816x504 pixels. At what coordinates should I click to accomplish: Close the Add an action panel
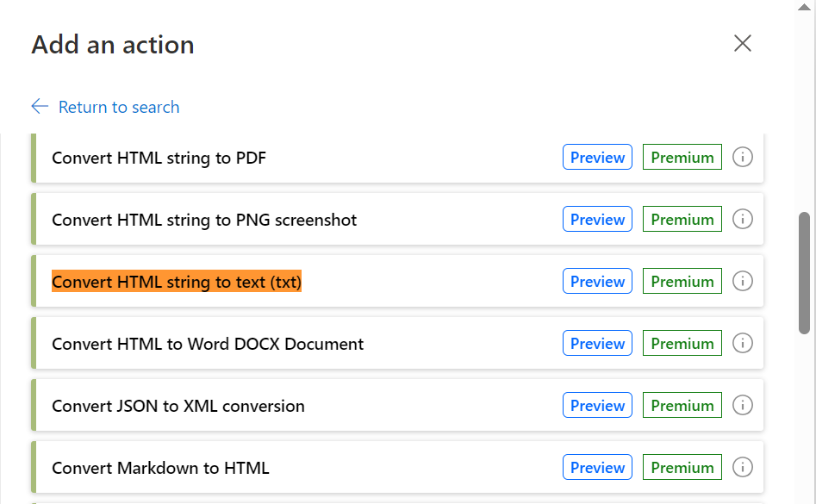click(x=743, y=43)
